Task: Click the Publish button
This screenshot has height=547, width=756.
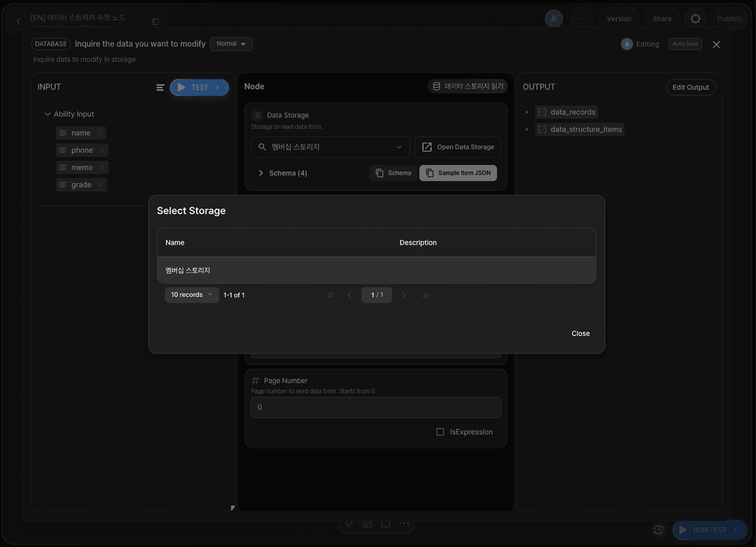Action: click(729, 19)
